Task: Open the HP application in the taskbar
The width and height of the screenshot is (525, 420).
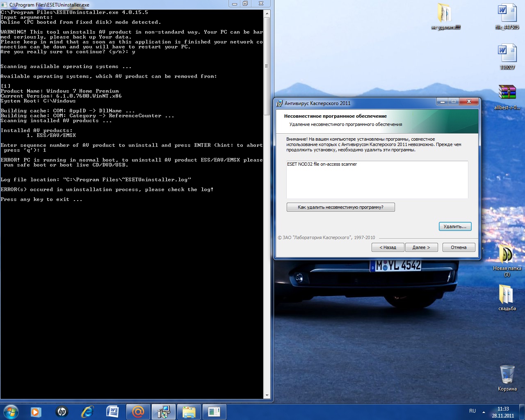Action: tap(62, 411)
